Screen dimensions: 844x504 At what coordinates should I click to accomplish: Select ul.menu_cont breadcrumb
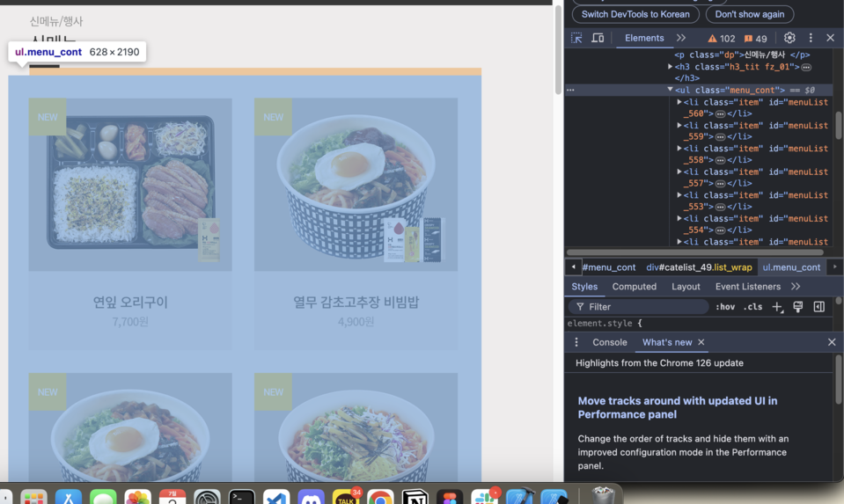click(x=791, y=267)
